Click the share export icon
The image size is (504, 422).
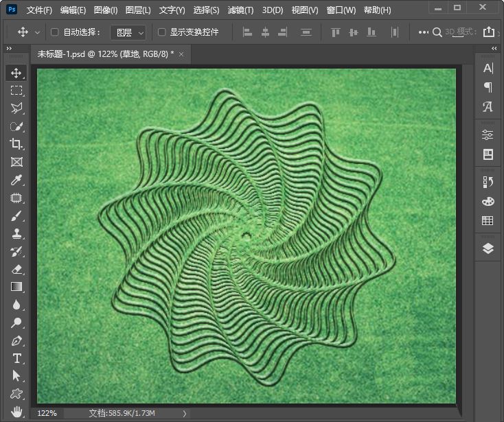click(489, 32)
